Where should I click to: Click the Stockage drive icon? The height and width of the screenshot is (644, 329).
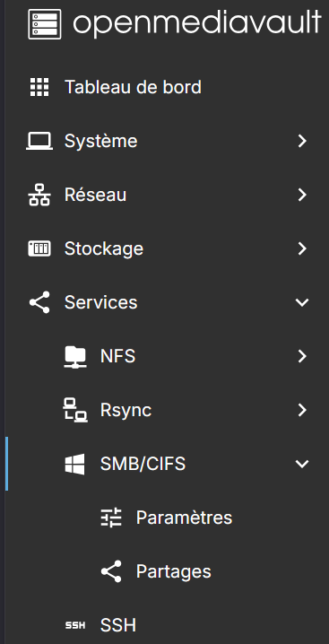(x=39, y=248)
